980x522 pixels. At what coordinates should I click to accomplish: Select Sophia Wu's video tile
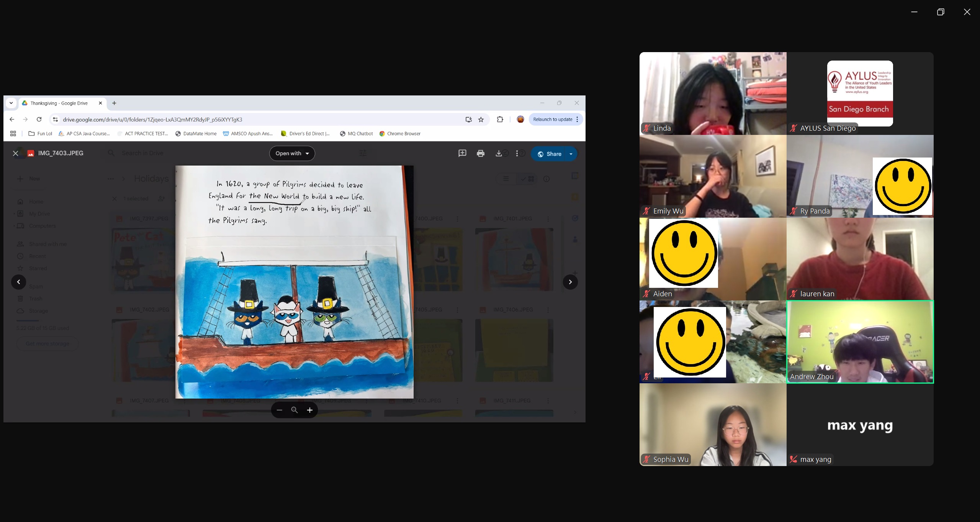coord(713,424)
